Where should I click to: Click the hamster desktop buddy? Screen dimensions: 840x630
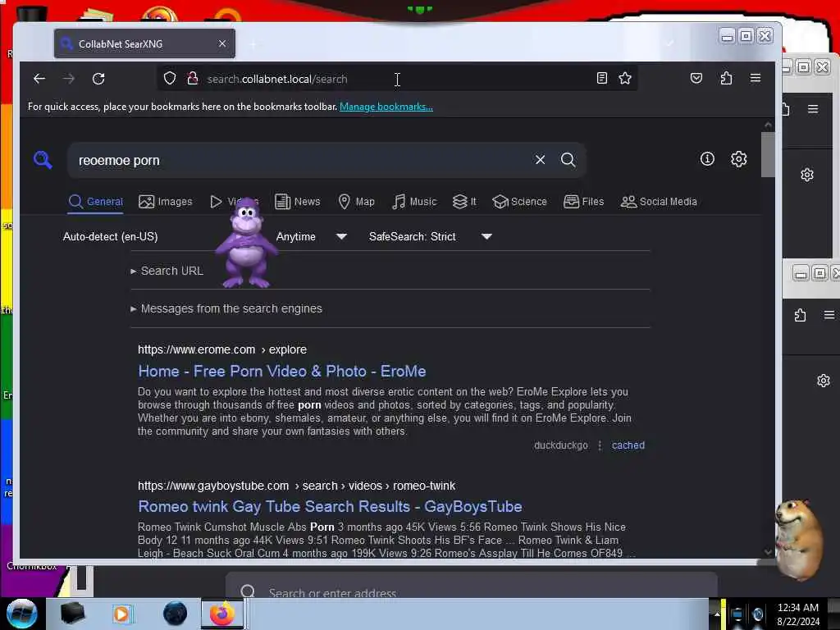click(800, 538)
